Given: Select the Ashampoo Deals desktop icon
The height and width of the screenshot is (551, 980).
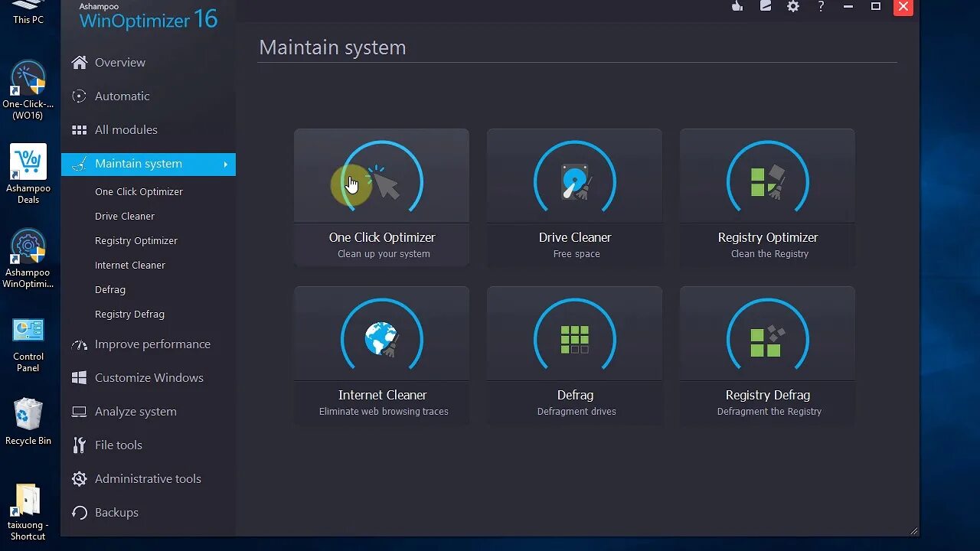Looking at the screenshot, I should (x=28, y=174).
